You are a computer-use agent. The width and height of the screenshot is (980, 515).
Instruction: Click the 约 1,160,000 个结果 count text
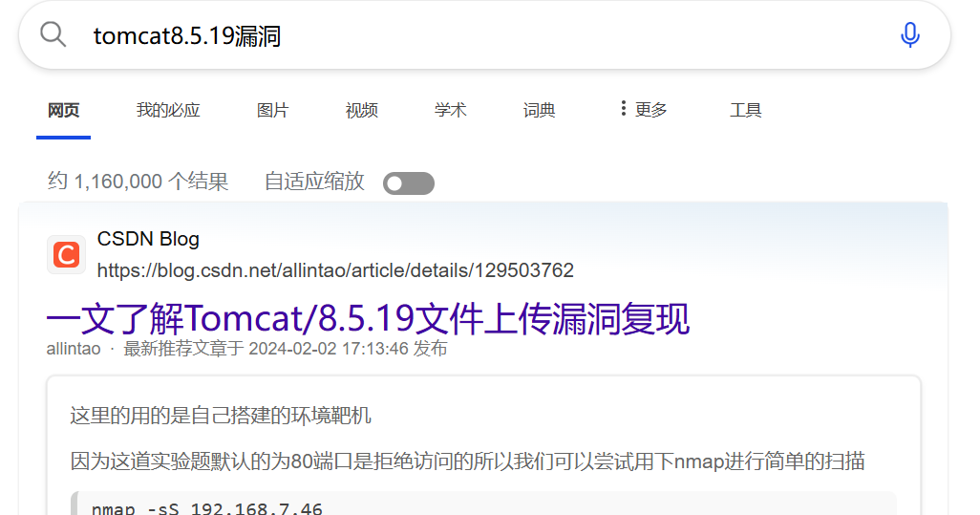point(138,182)
